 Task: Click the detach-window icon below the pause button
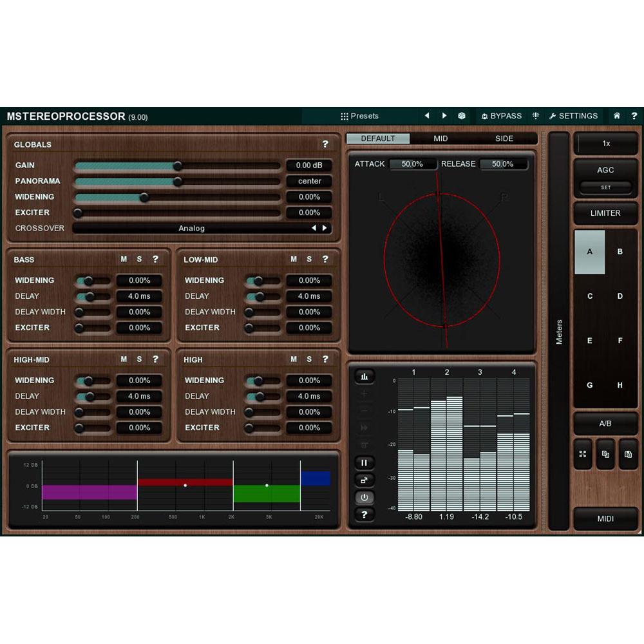[x=365, y=479]
